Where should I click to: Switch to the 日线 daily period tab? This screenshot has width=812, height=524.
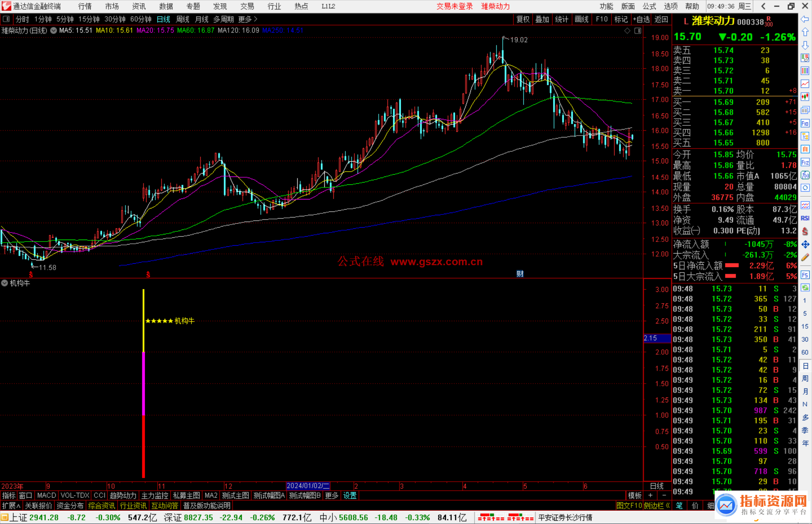pyautogui.click(x=164, y=19)
